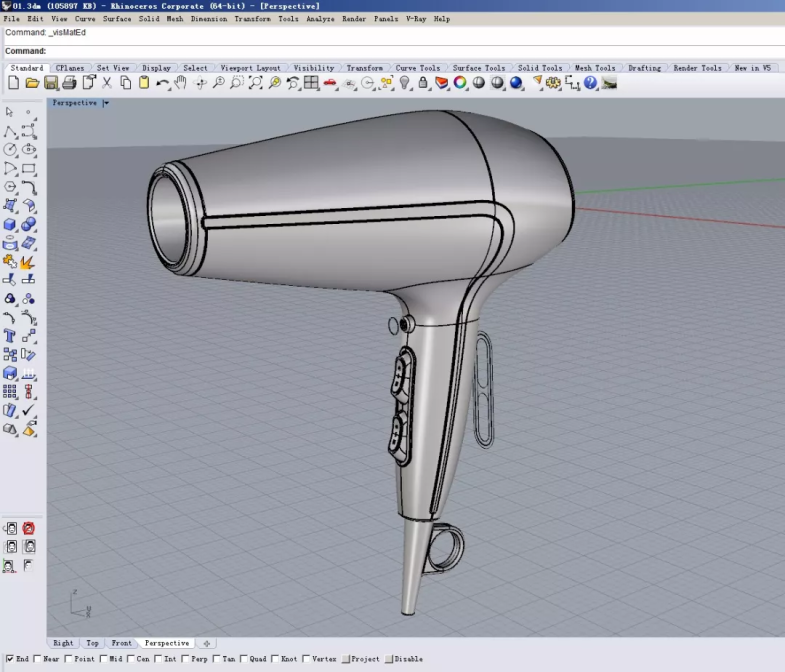Toggle the Mid osnap checkbox

click(x=102, y=659)
